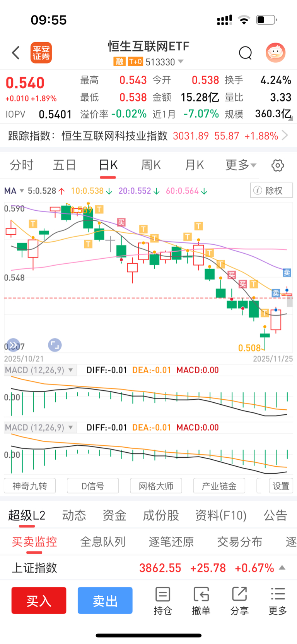Tap the 60:0.564 MA60 value
This screenshot has width=297, height=644.
pyautogui.click(x=182, y=191)
